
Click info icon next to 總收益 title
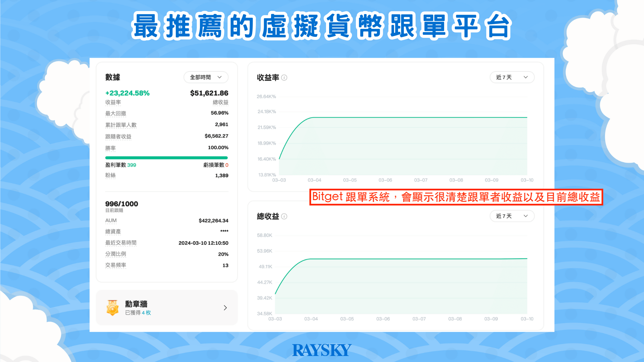(x=284, y=216)
